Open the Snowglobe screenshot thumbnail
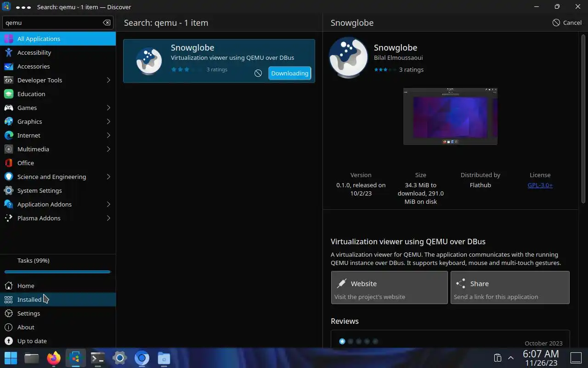The width and height of the screenshot is (588, 368). 450,116
